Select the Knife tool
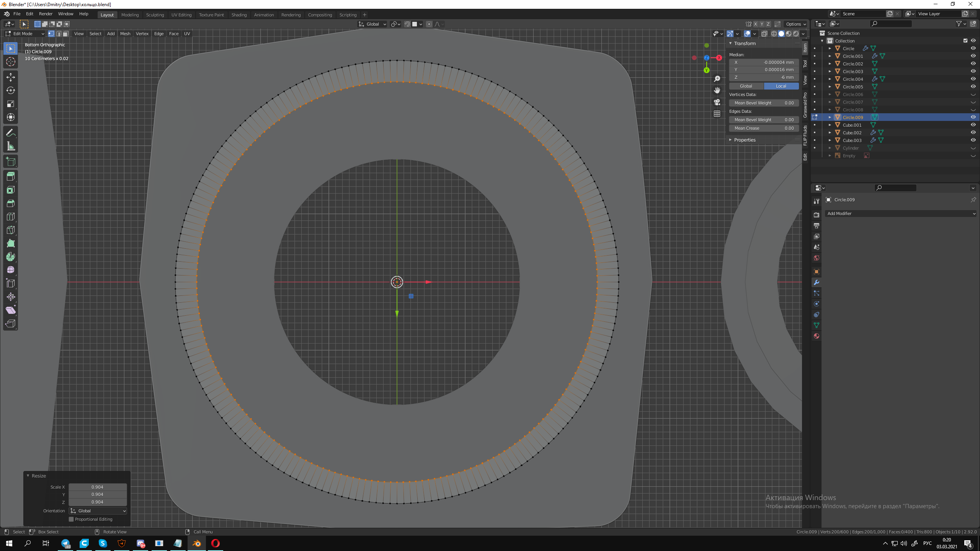The width and height of the screenshot is (980, 551). click(11, 230)
